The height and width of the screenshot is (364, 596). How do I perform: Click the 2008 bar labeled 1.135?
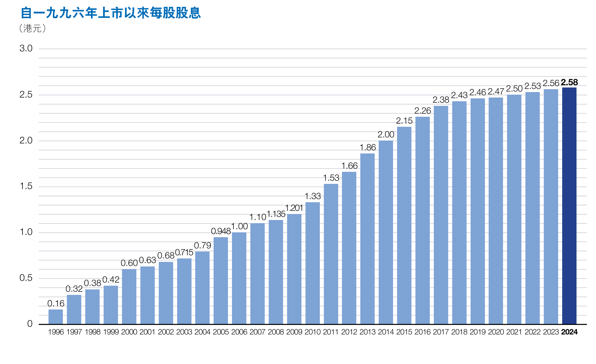276,272
